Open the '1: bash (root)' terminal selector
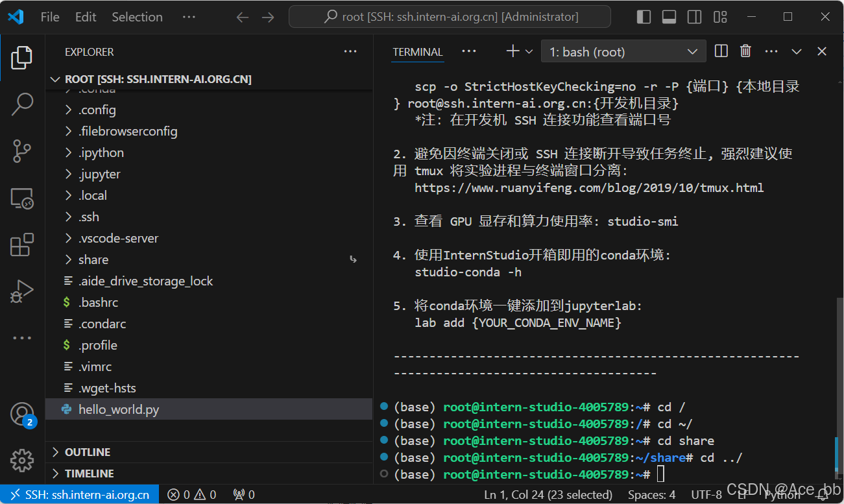Viewport: 844px width, 504px height. (x=623, y=52)
